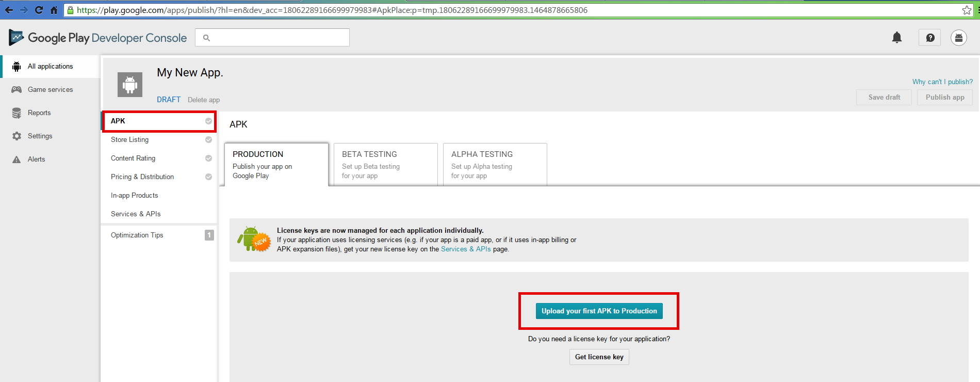Open the help question mark icon
Image resolution: width=980 pixels, height=382 pixels.
tap(930, 38)
